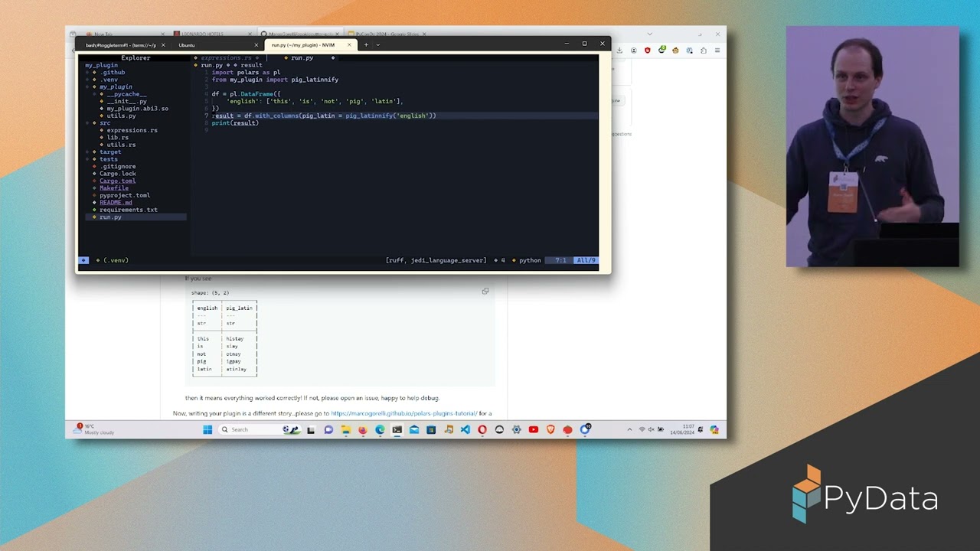Open utils.rs in the file tree
The height and width of the screenshot is (551, 980).
click(x=121, y=145)
